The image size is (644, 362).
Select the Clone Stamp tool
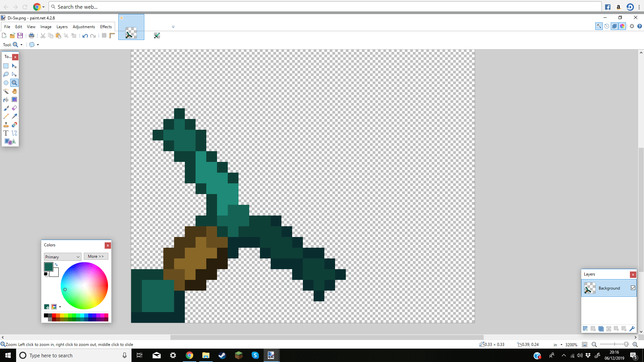6,125
